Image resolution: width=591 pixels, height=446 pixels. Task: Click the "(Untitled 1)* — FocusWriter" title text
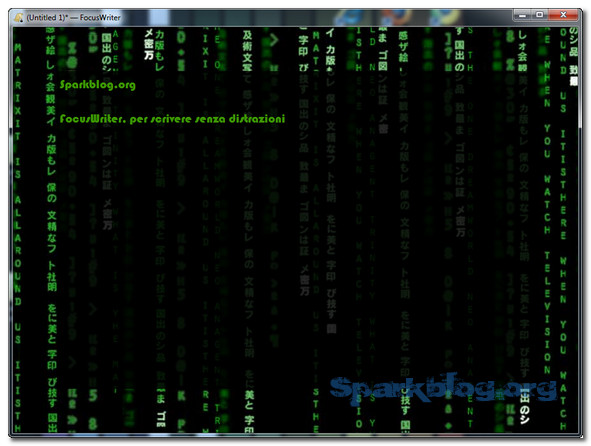(73, 18)
